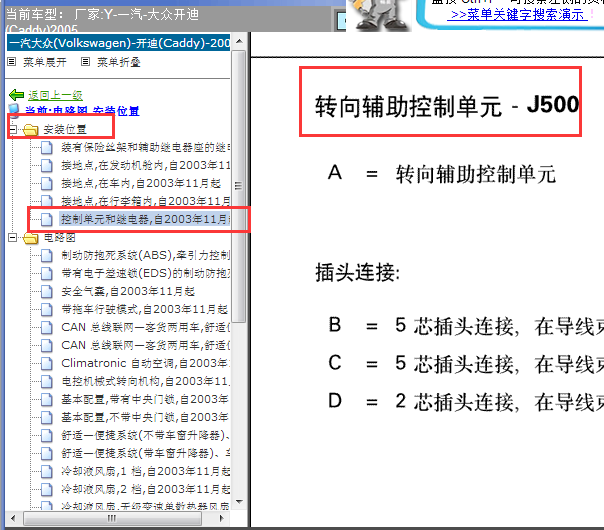604x530 pixels.
Task: Click the tree panel vertical scrollbar thumb
Action: pos(239,186)
